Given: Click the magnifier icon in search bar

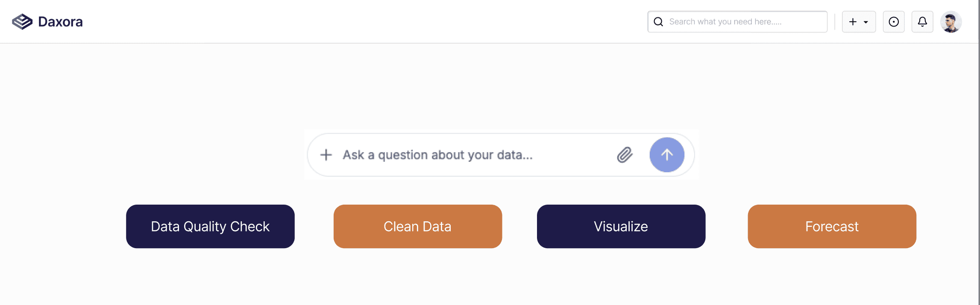Looking at the screenshot, I should click(x=658, y=22).
